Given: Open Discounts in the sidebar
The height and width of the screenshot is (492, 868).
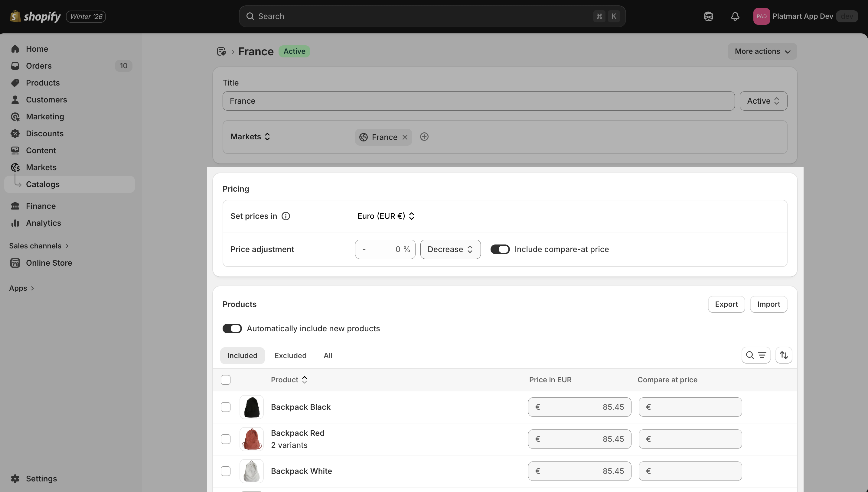Looking at the screenshot, I should coord(45,134).
